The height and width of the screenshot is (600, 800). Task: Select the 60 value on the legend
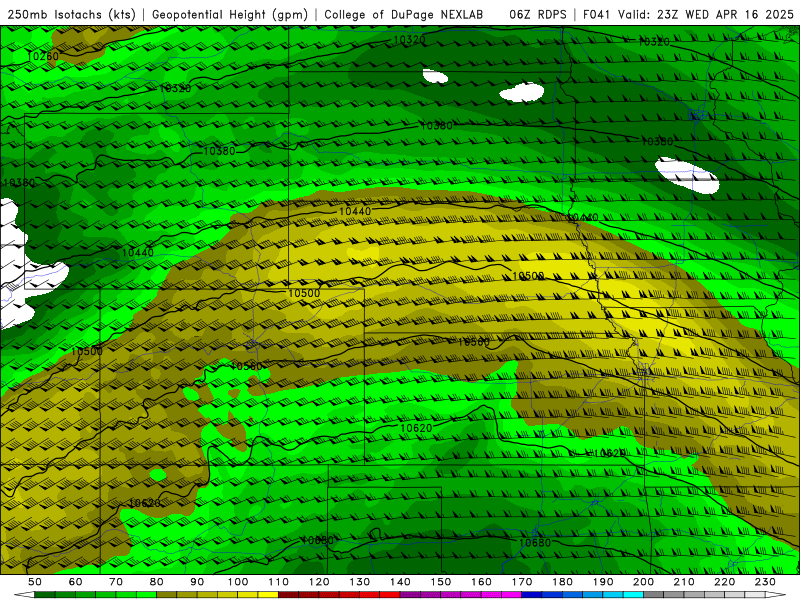(76, 582)
